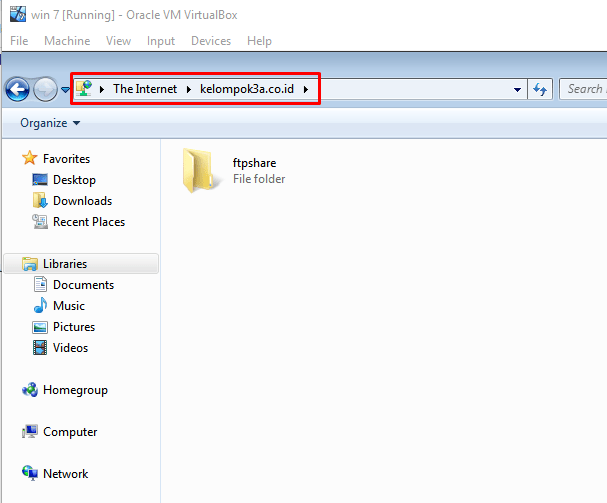Expand the address bar history dropdown
607x503 pixels.
point(517,89)
